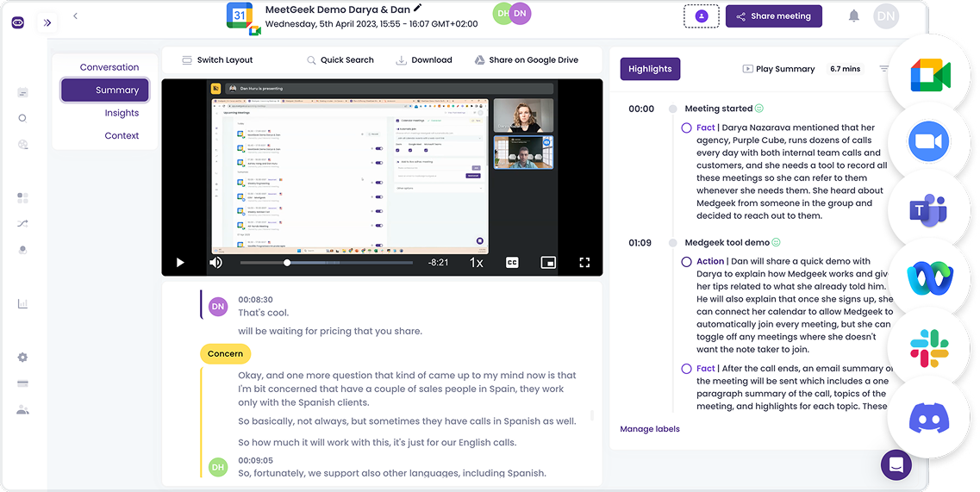
Task: Click the Share meeting button
Action: [x=774, y=16]
